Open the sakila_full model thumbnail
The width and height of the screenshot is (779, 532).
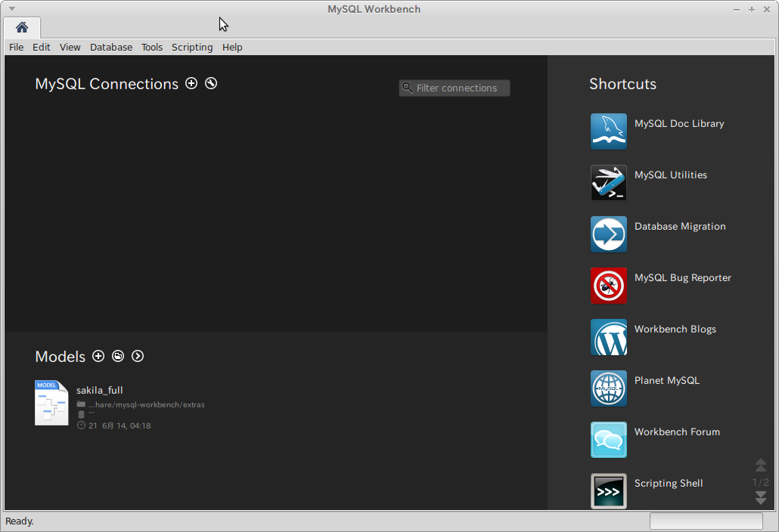[x=51, y=403]
